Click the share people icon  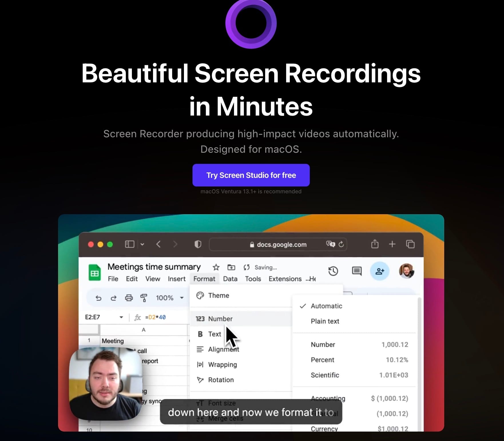380,271
